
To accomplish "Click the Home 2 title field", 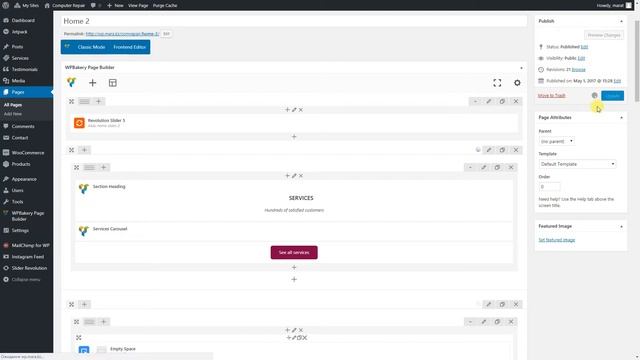I will (294, 21).
